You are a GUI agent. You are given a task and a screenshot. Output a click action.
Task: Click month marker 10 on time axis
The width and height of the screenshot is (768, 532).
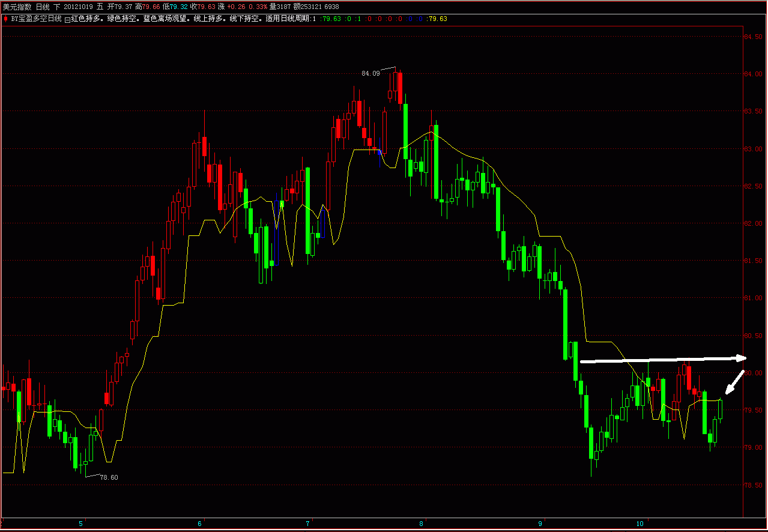tap(639, 524)
